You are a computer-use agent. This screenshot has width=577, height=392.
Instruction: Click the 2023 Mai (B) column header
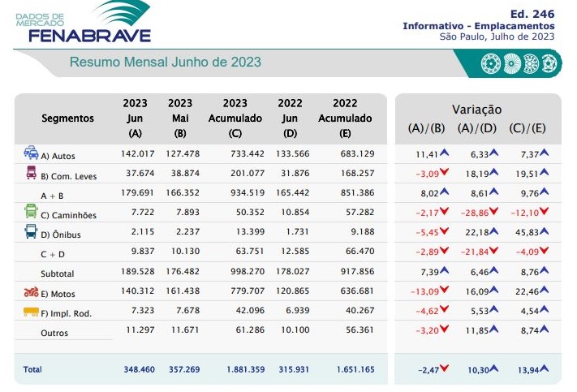click(180, 118)
